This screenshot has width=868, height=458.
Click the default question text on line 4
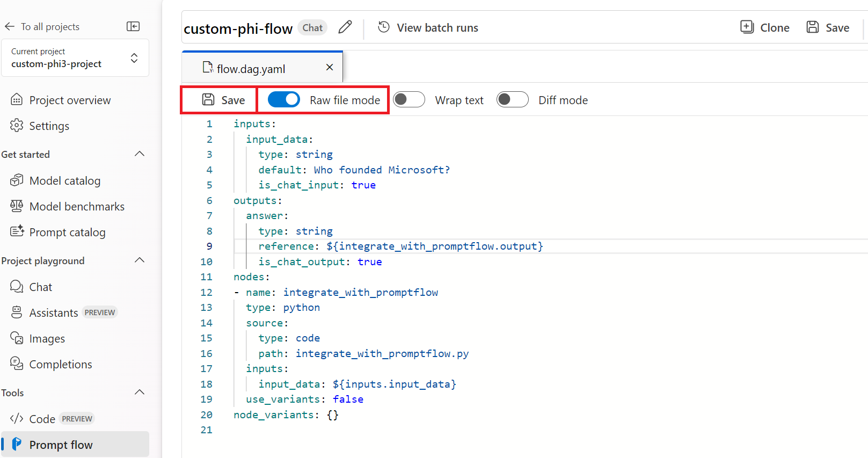click(382, 170)
